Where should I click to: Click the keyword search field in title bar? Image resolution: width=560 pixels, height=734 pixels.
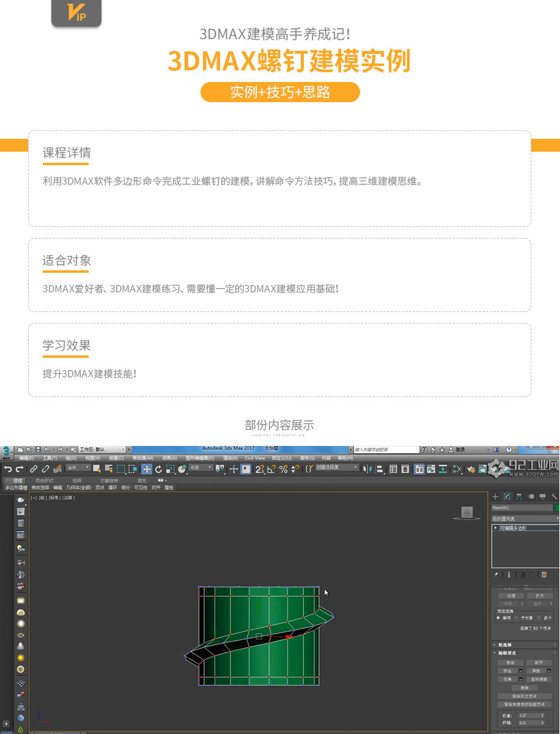[x=387, y=450]
